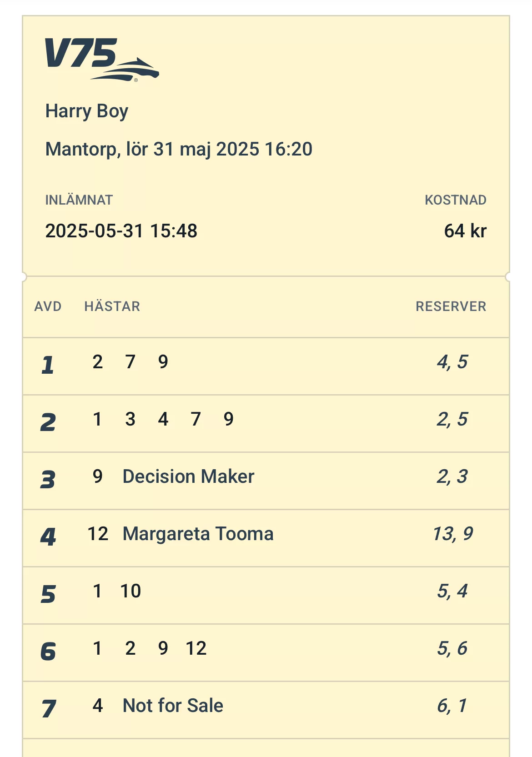The image size is (532, 757).
Task: Open horse Margareta Tooma in race 4
Action: coord(198,534)
